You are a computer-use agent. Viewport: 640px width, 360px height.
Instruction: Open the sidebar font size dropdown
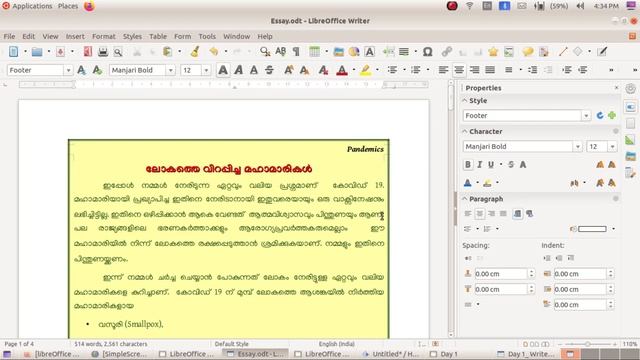612,147
